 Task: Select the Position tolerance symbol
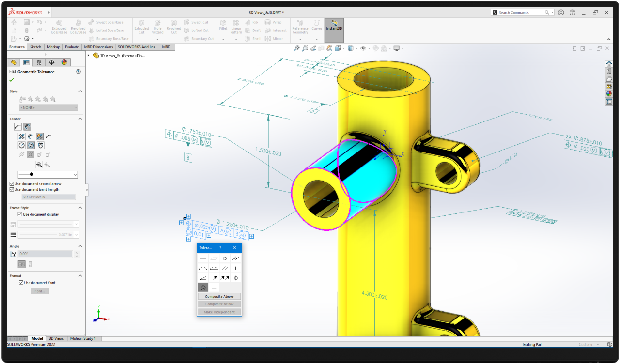coord(236,278)
